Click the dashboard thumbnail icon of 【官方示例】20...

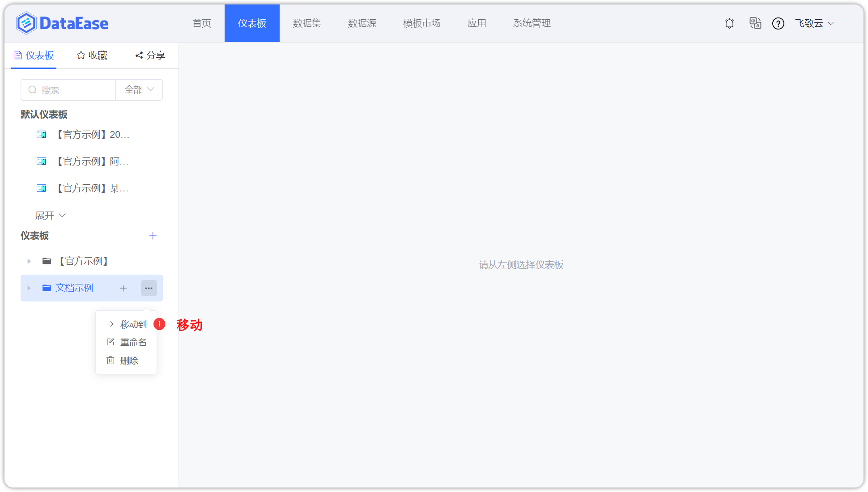click(42, 134)
